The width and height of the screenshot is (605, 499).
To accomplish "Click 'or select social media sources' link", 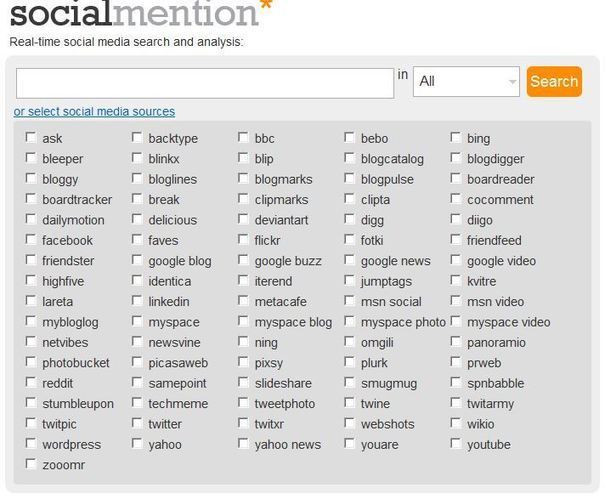I will coord(94,112).
